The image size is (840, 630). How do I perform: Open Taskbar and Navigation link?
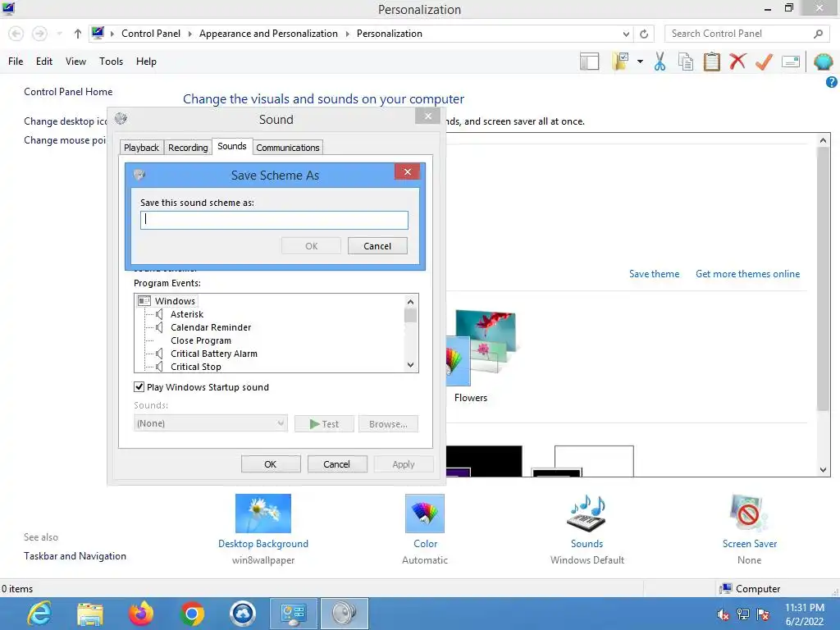75,556
